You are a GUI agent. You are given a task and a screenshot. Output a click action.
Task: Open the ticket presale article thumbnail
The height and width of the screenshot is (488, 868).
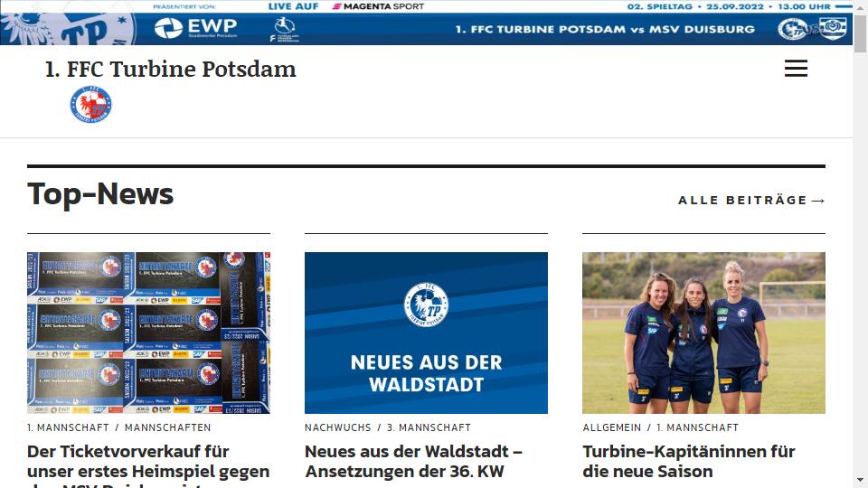[x=149, y=333]
